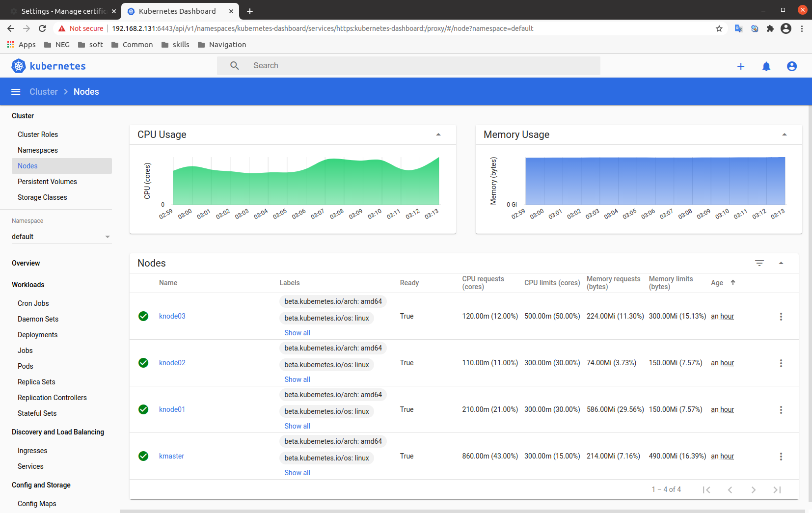Bookmark this page with the star icon
The height and width of the screenshot is (513, 812).
pos(719,28)
